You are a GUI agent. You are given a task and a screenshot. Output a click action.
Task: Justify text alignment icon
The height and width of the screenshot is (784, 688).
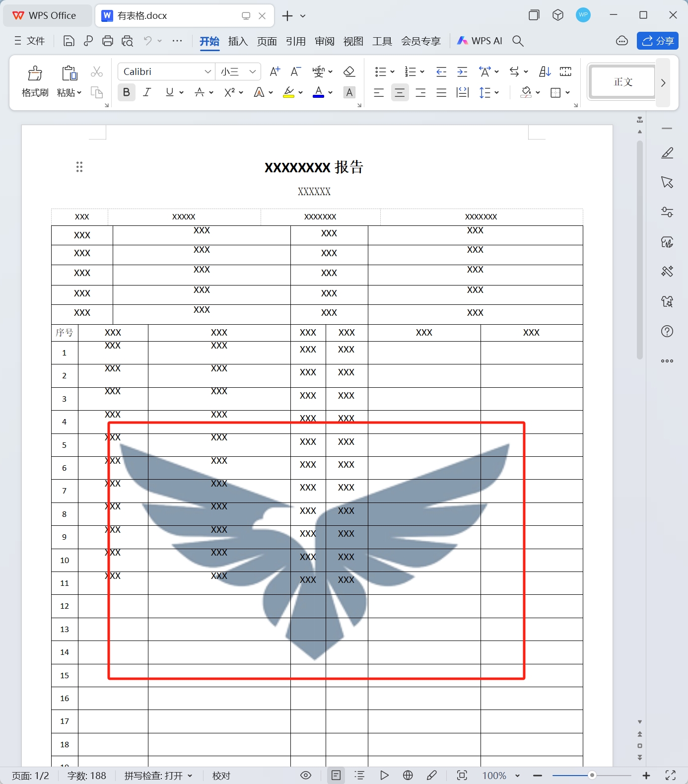(441, 93)
